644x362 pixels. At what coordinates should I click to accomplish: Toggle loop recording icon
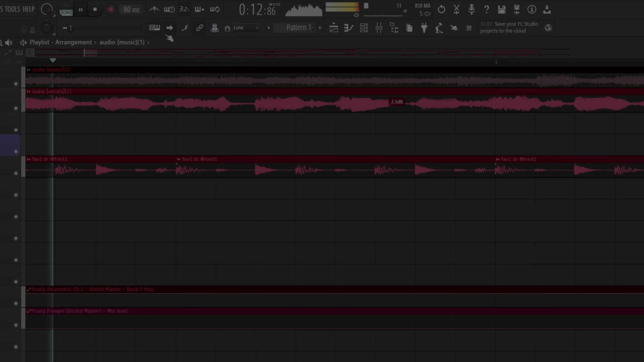click(215, 9)
